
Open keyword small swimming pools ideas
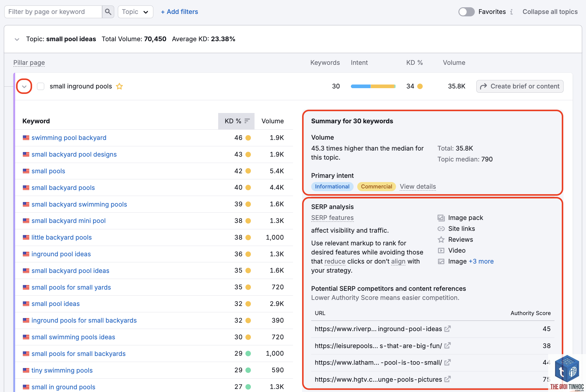click(x=73, y=337)
